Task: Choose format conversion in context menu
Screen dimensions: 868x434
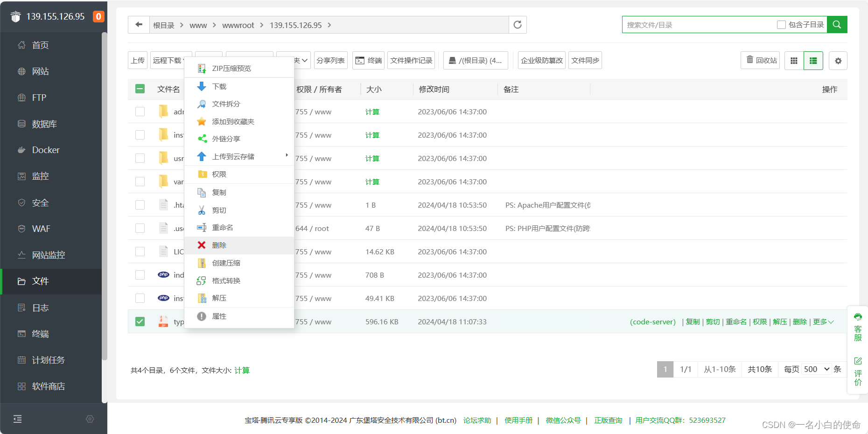Action: click(x=239, y=281)
